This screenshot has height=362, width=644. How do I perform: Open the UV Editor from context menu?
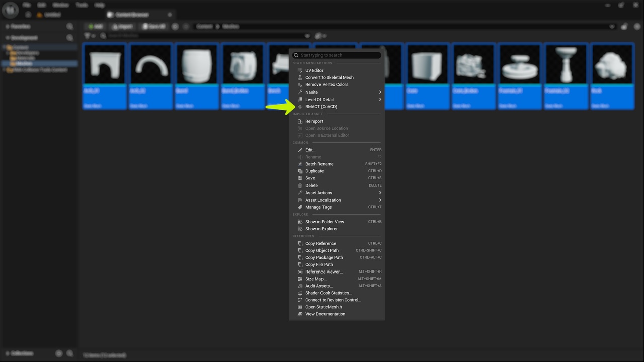tap(337, 70)
